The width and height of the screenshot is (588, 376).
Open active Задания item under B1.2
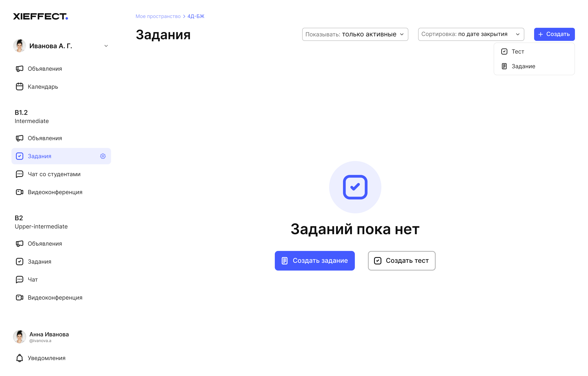(61, 156)
